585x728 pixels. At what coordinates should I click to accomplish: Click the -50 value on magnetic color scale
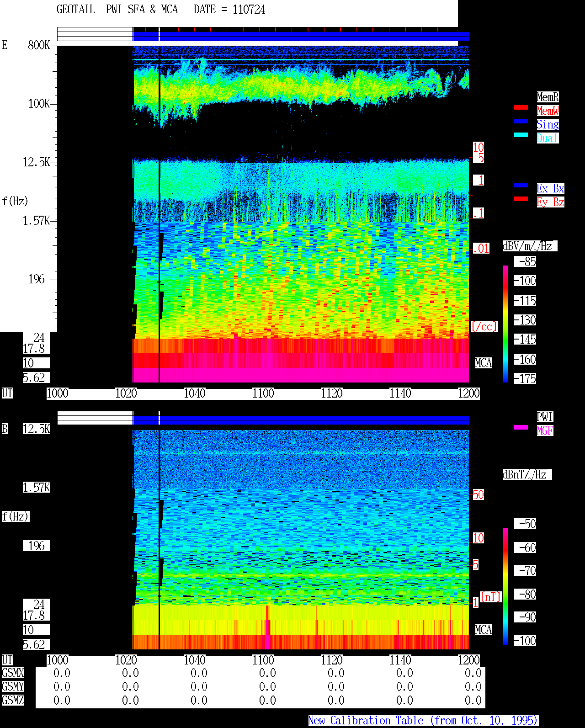pos(525,524)
